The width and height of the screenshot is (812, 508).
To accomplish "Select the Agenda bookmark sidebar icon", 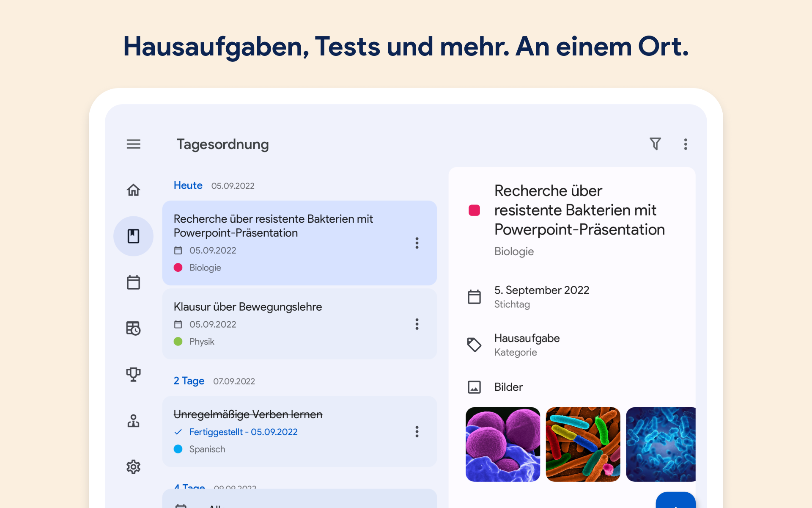I will click(x=133, y=236).
